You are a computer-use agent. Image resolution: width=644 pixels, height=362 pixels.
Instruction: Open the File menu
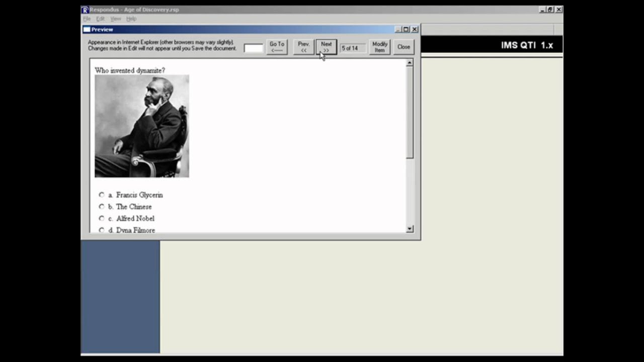click(87, 19)
